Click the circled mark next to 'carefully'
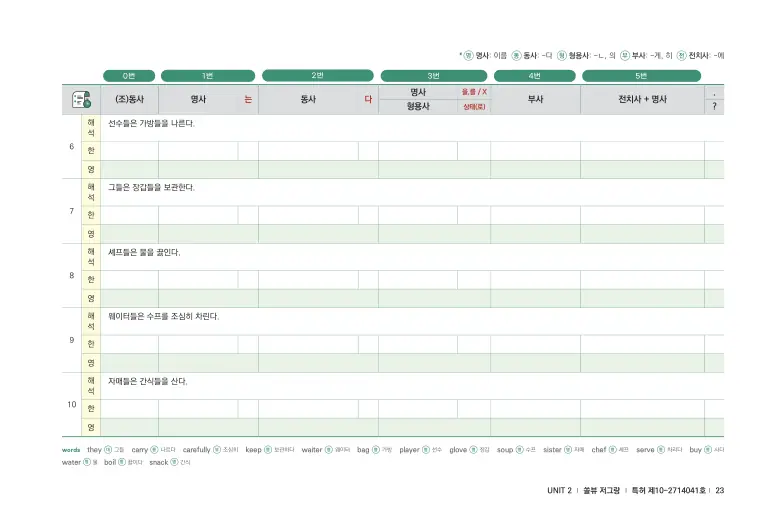Viewport: 757px width, 521px height. [x=217, y=450]
